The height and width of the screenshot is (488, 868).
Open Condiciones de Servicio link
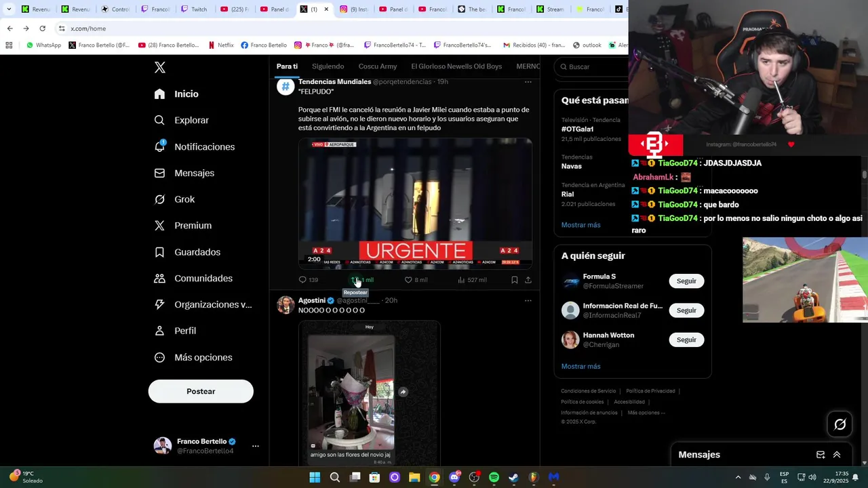588,391
